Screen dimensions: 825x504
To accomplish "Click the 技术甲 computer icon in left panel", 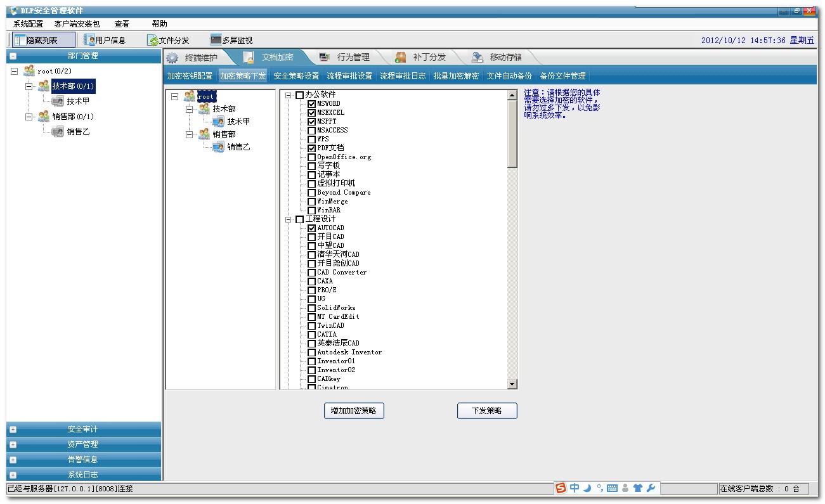I will [58, 101].
